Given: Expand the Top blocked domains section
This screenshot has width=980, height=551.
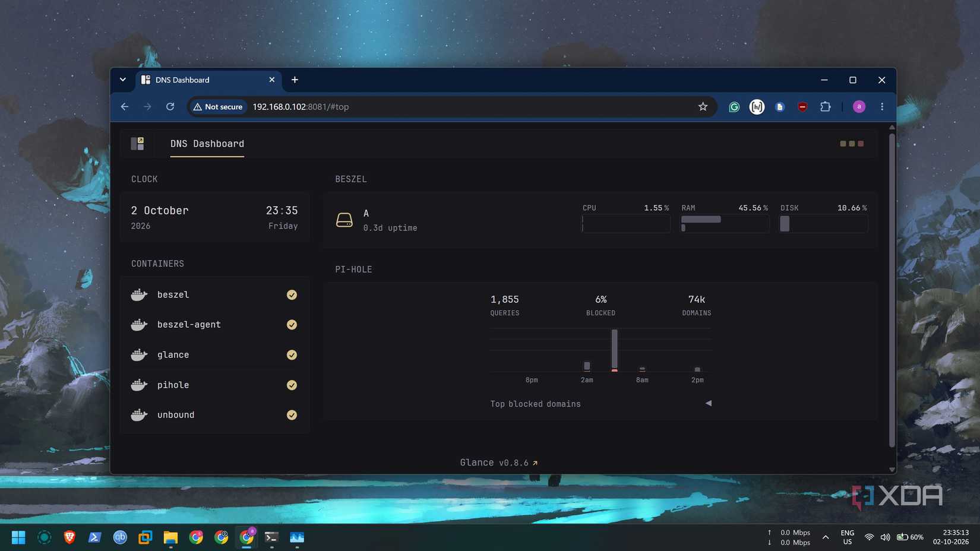Looking at the screenshot, I should click(708, 403).
